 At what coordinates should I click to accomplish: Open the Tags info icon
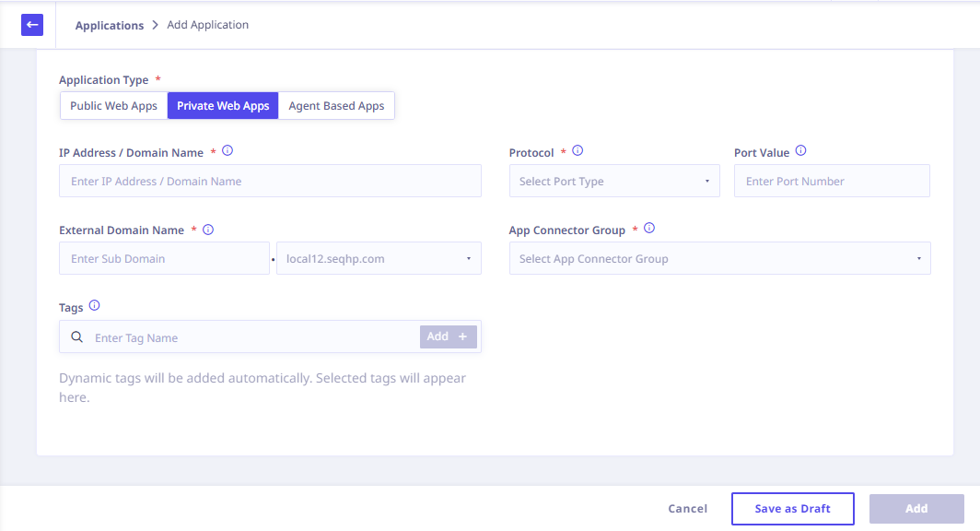click(x=94, y=306)
